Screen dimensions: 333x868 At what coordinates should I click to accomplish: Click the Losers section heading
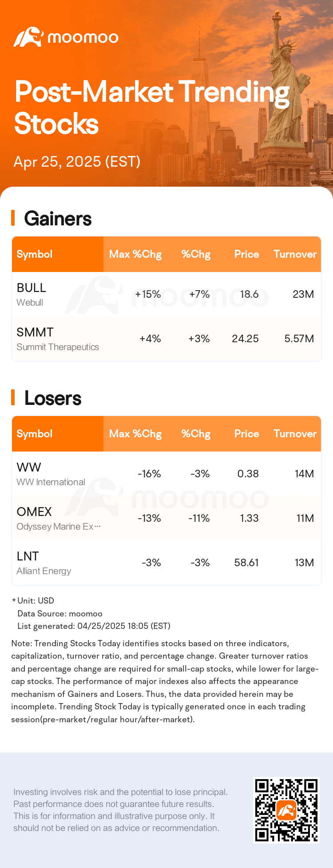pyautogui.click(x=53, y=398)
